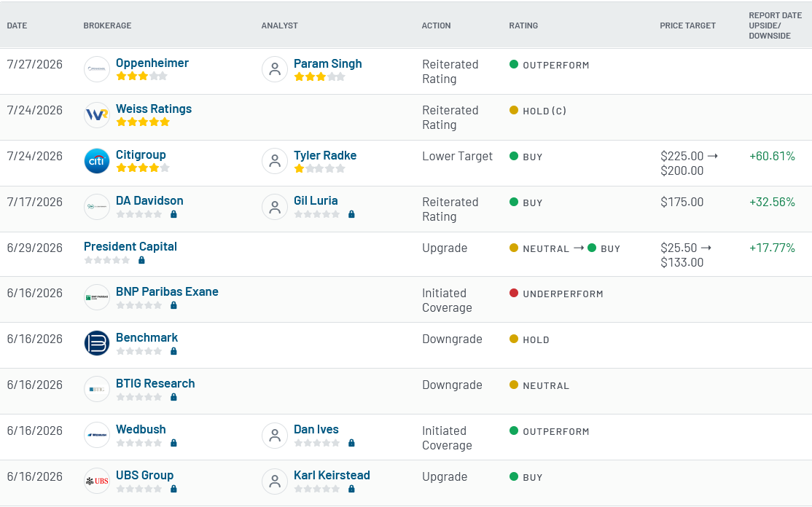Click the +60.61% upside value

click(x=772, y=156)
